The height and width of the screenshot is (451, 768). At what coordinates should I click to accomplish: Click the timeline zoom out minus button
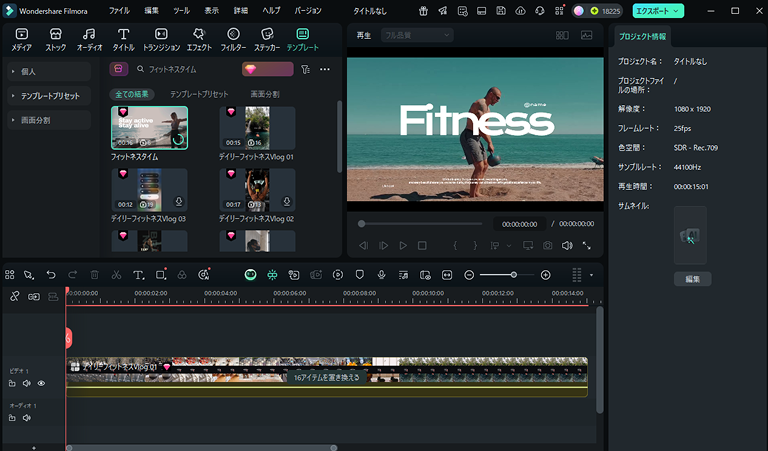(469, 275)
